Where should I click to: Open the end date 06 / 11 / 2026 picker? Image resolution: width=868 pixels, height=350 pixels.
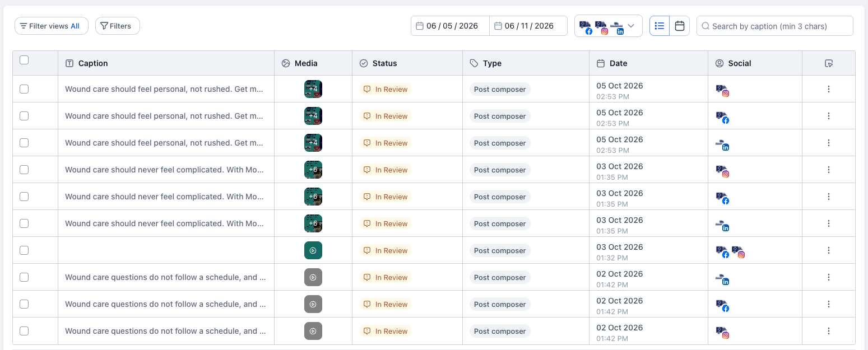[x=528, y=26]
